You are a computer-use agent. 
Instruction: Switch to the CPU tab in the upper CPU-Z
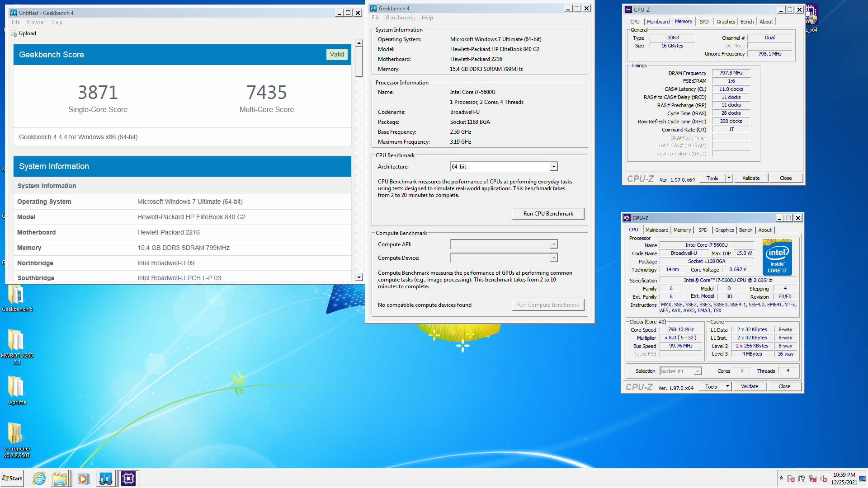[635, 22]
